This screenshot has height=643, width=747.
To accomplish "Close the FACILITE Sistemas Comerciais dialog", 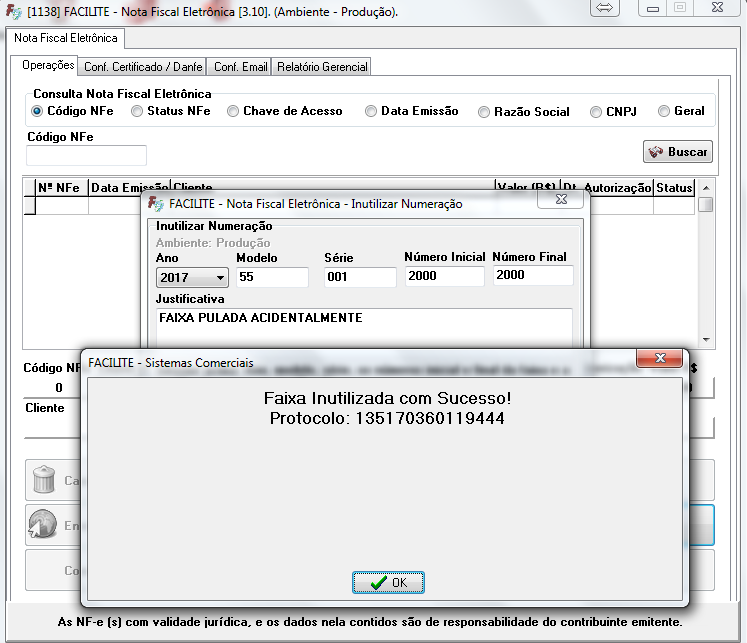I will pos(660,358).
